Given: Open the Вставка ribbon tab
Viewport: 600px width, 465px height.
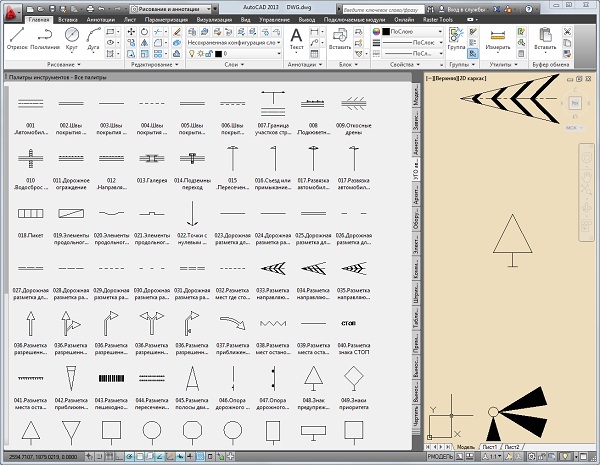Looking at the screenshot, I should pos(69,19).
